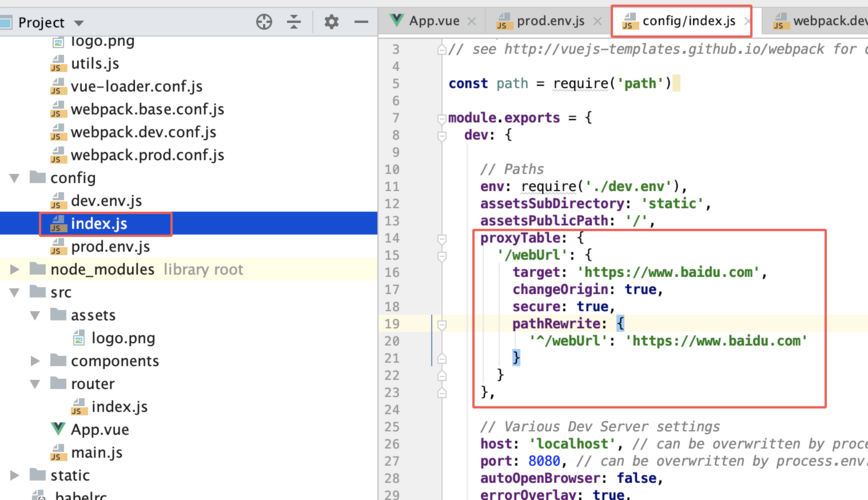Screen dimensions: 868x500
Task: Close the config/index.js tab
Action: tap(747, 21)
